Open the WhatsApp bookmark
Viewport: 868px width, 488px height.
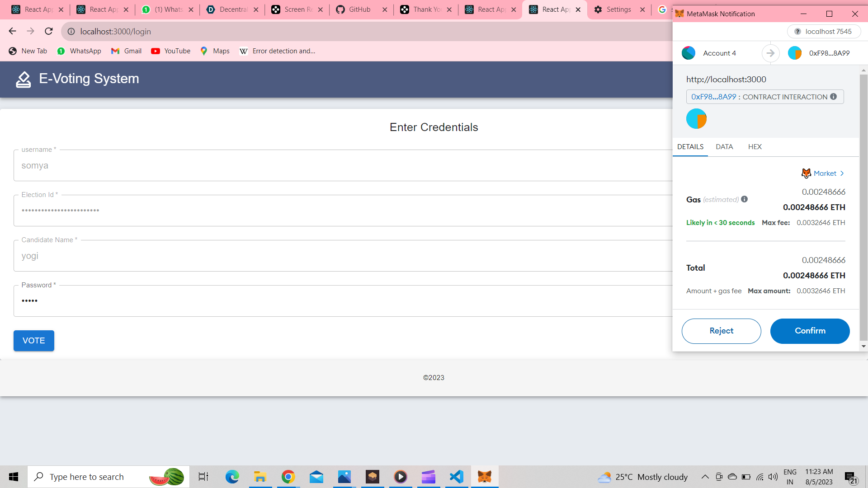pos(79,51)
